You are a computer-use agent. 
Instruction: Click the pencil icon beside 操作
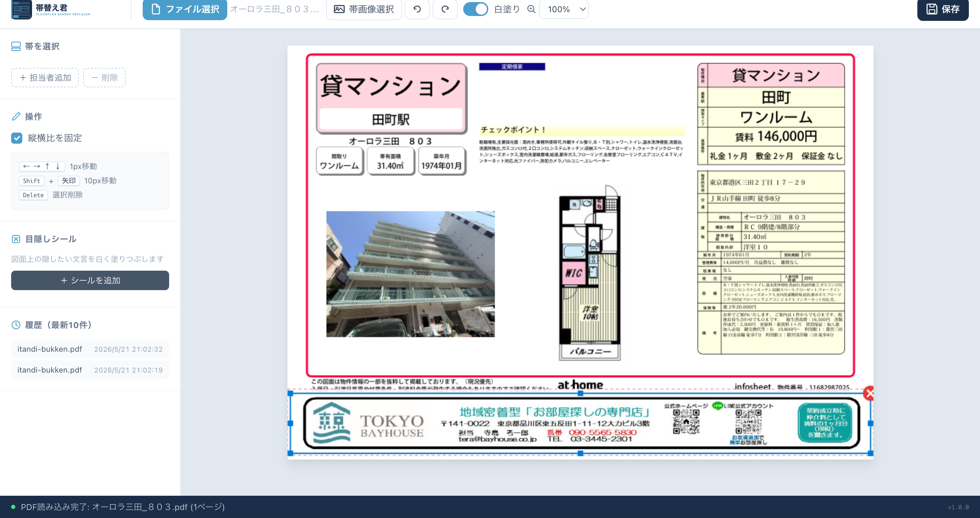[16, 117]
